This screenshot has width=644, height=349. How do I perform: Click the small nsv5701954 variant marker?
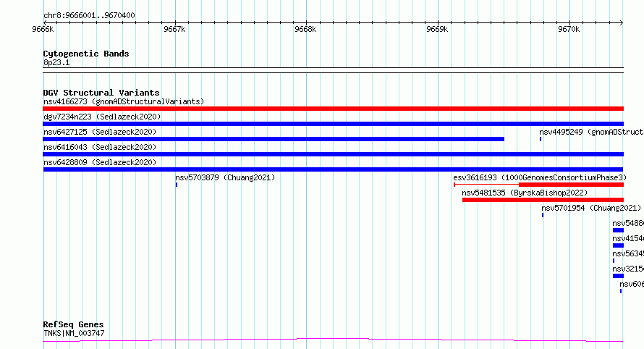click(543, 215)
